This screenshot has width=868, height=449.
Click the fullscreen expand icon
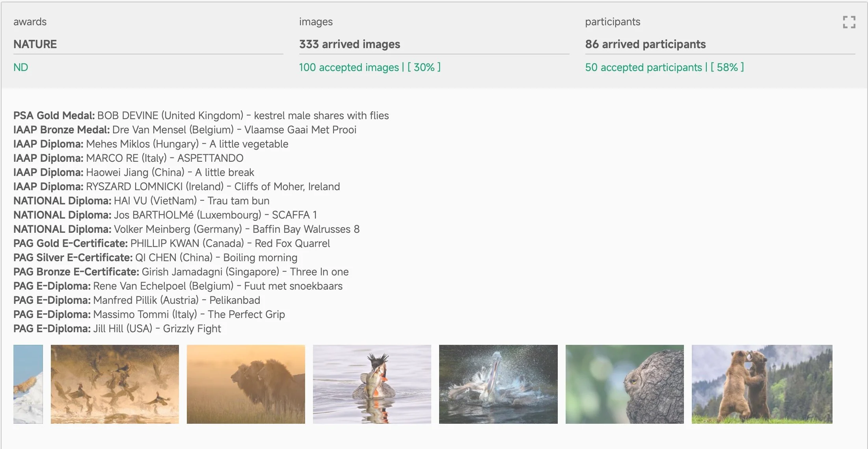click(849, 22)
